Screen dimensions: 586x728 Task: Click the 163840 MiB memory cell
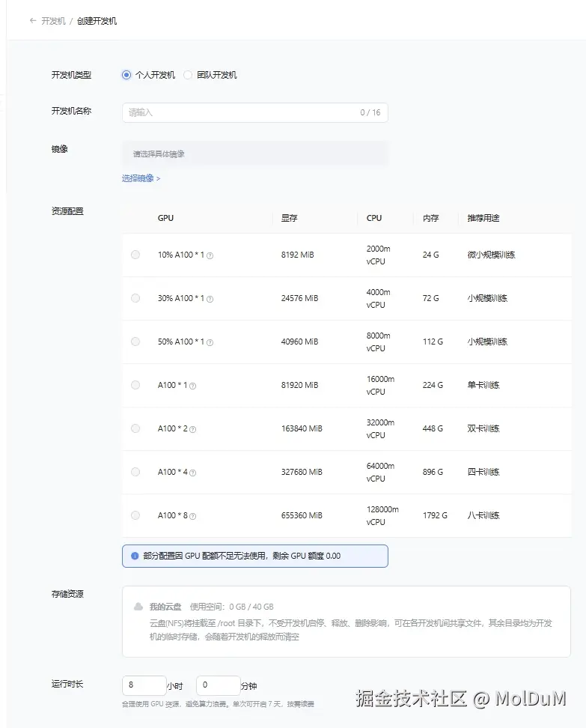302,428
